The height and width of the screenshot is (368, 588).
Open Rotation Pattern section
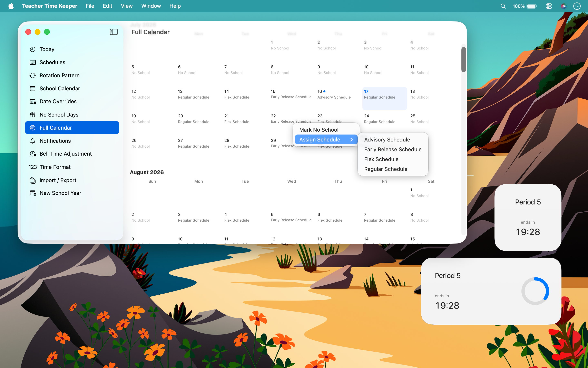[72, 75]
